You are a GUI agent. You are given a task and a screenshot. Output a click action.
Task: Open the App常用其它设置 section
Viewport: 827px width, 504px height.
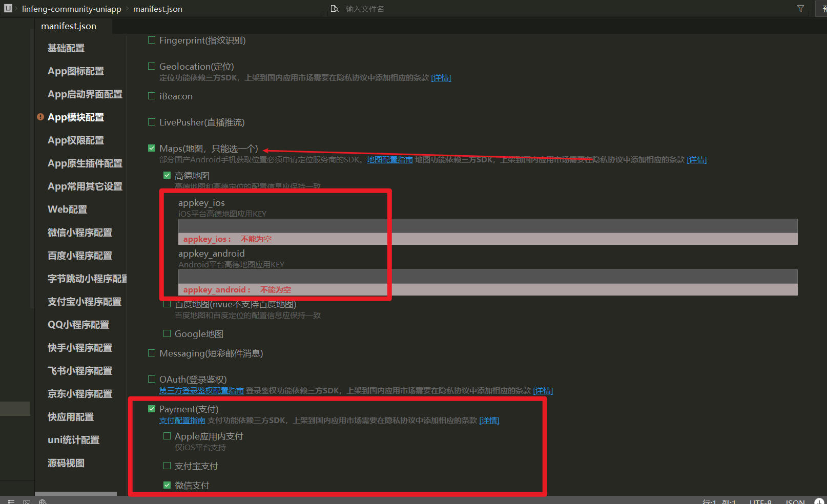[x=85, y=186]
